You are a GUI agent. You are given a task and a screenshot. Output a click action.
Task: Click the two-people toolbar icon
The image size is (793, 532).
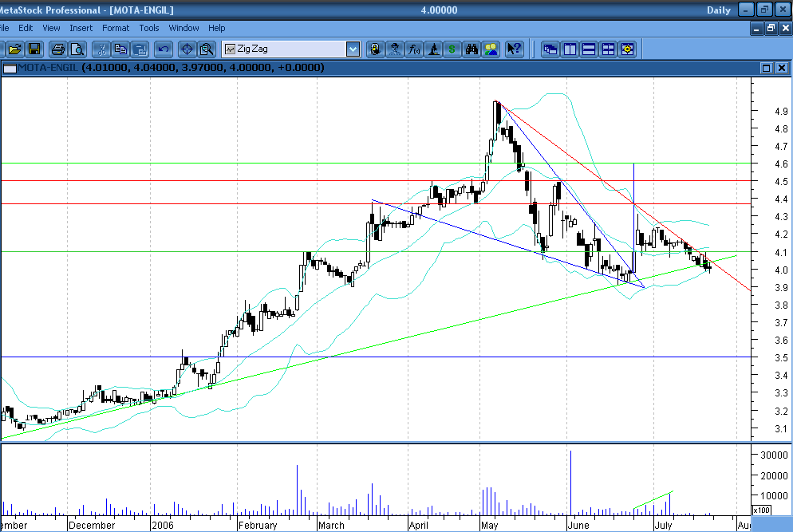491,49
